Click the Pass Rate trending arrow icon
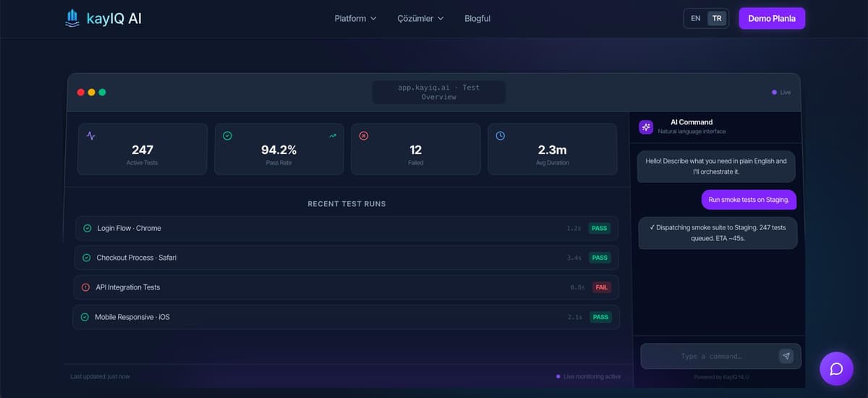 pyautogui.click(x=333, y=135)
